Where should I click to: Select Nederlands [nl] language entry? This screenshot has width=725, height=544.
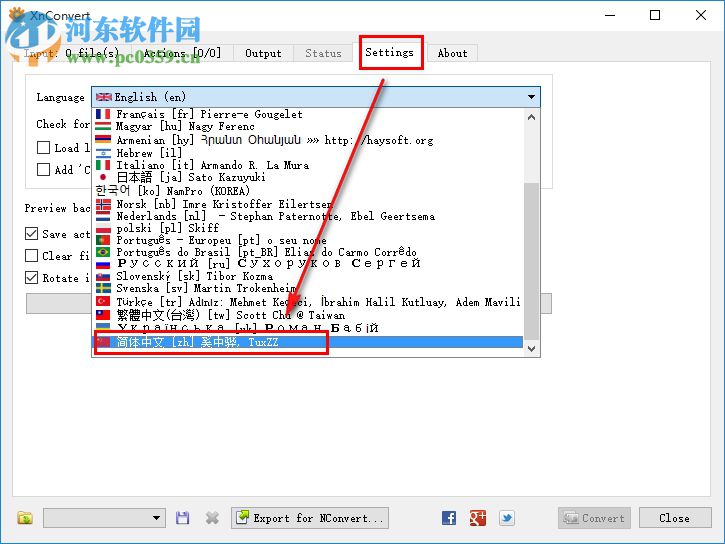tap(307, 216)
